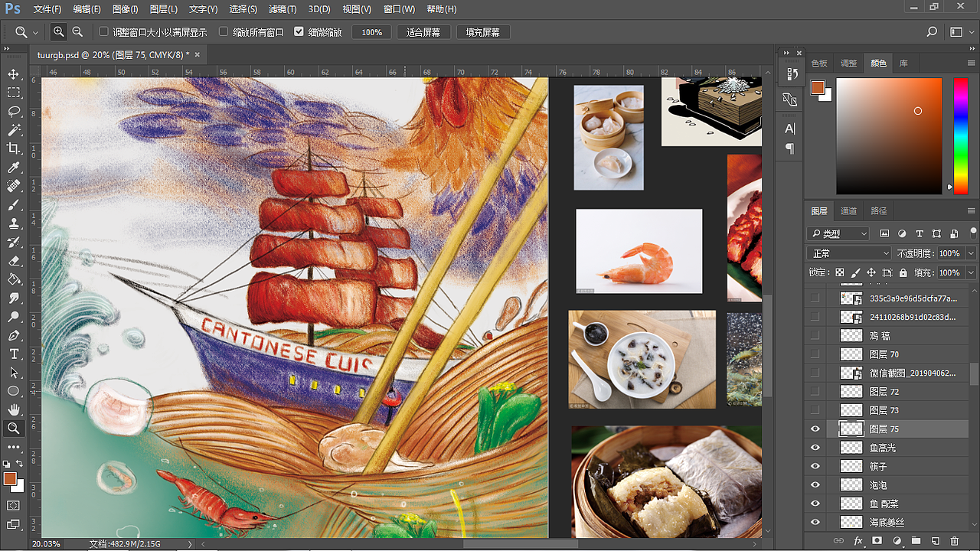Screen dimensions: 980x551
Task: Close the tuurgb.psd document tab
Action: pos(198,54)
